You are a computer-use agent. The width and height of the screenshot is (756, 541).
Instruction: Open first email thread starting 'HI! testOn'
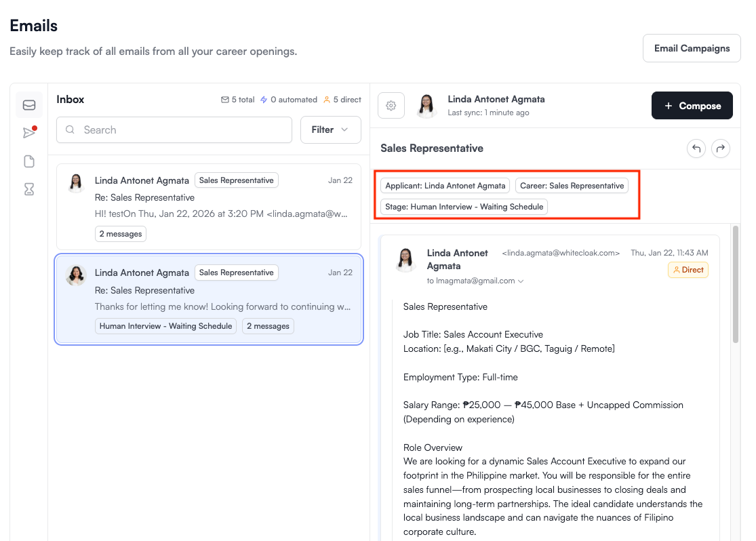pyautogui.click(x=209, y=206)
